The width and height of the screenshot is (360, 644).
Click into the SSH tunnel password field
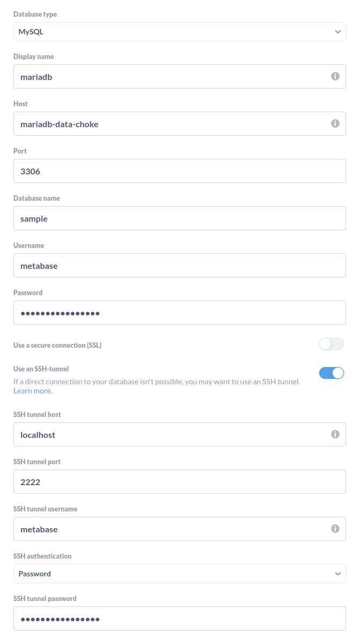click(x=180, y=618)
